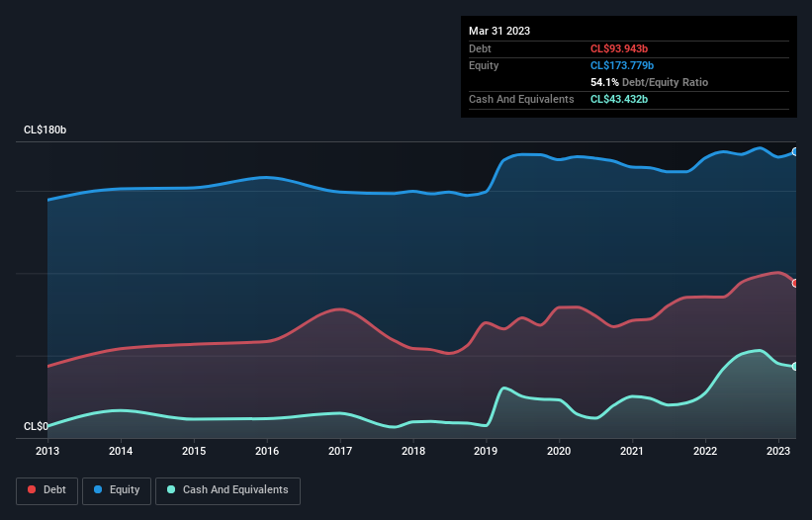Click the 2022 x-axis label
812x520 pixels.
click(705, 451)
